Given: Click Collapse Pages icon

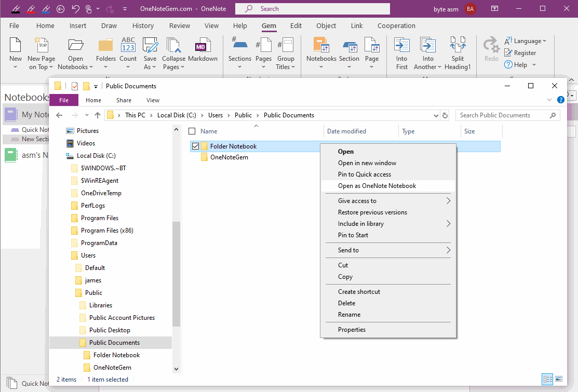Looking at the screenshot, I should [x=173, y=45].
